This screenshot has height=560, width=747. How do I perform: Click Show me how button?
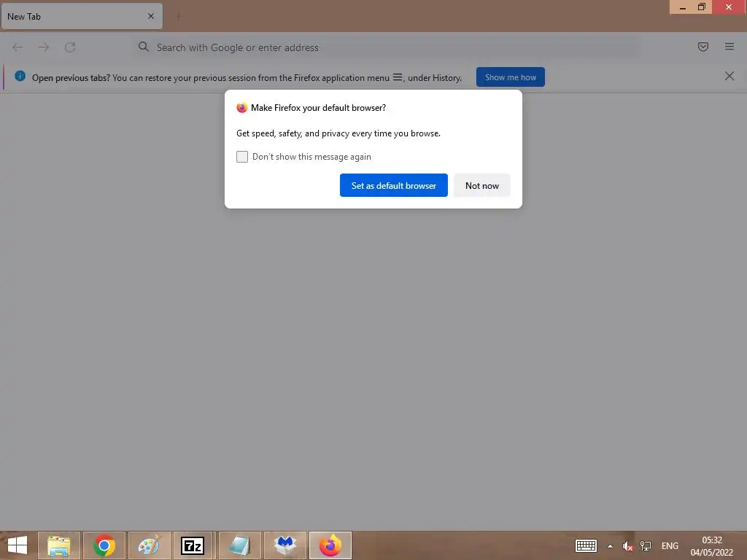[510, 77]
